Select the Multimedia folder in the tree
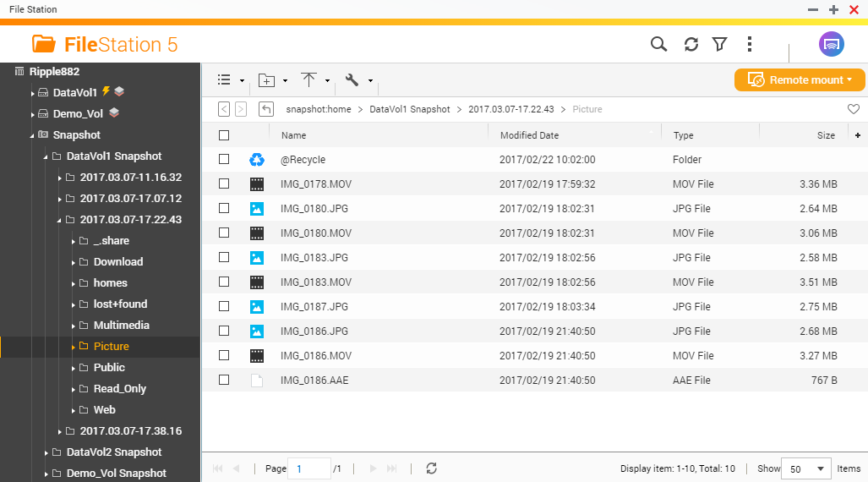Screen dimensions: 868x482 [x=121, y=326]
